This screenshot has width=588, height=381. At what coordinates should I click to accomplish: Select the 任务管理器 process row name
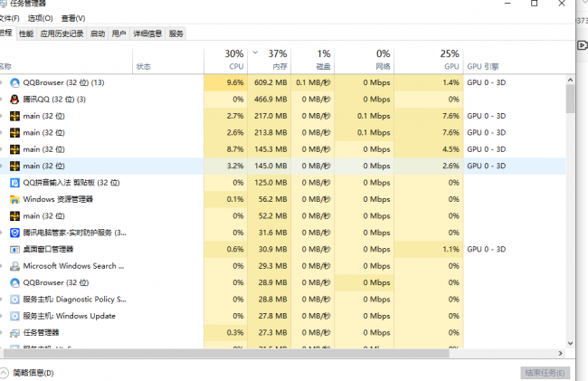click(41, 333)
